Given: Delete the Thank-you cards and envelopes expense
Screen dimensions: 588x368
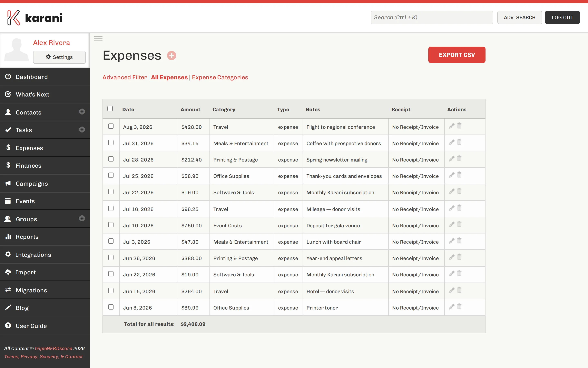Looking at the screenshot, I should pos(459,175).
